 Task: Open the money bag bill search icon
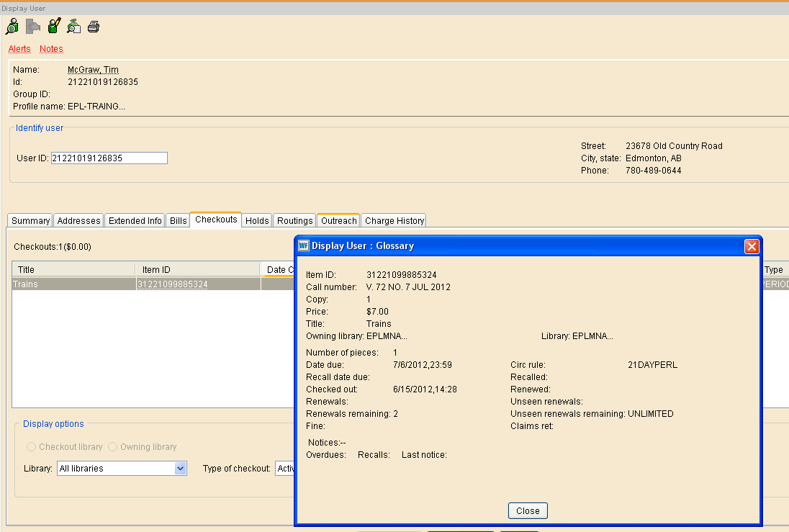pyautogui.click(x=74, y=26)
